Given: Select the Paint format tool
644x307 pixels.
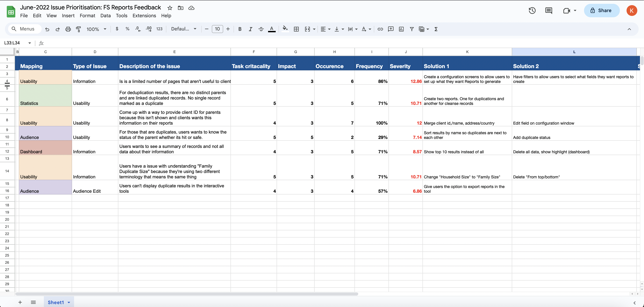Looking at the screenshot, I should (78, 29).
